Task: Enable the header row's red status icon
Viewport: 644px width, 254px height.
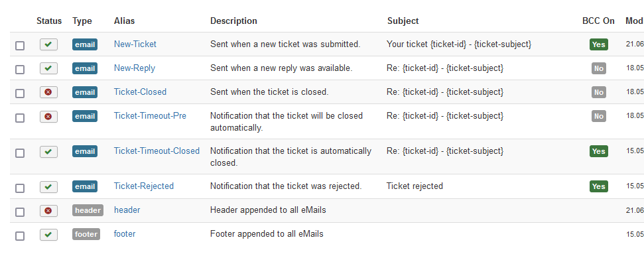Action: [48, 211]
